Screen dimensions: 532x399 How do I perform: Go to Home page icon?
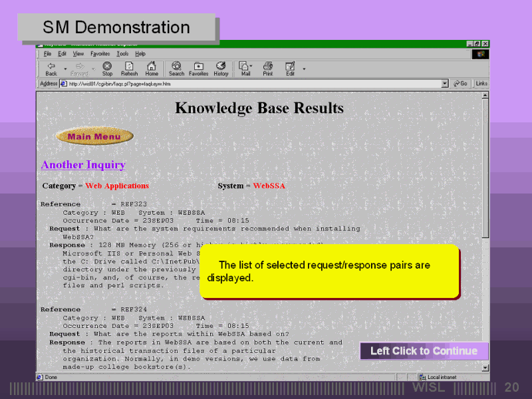[152, 66]
